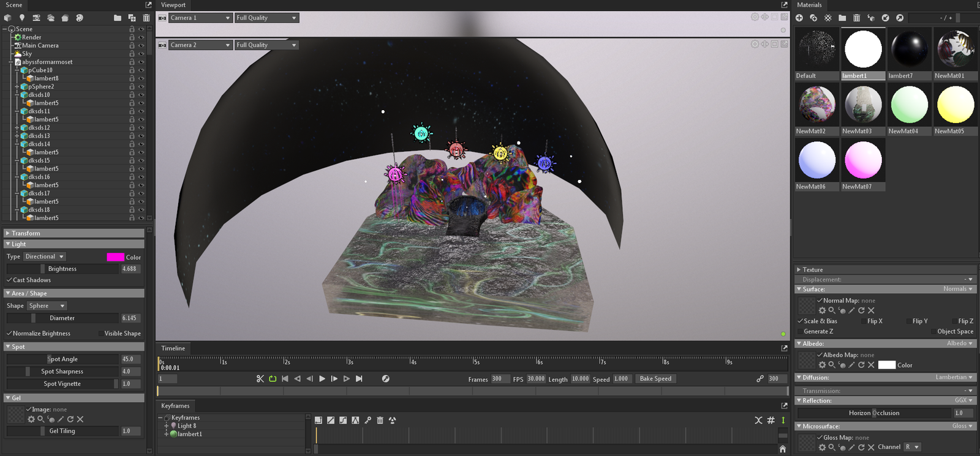
Task: Toggle the Cast Shadows checkbox
Action: (9, 280)
